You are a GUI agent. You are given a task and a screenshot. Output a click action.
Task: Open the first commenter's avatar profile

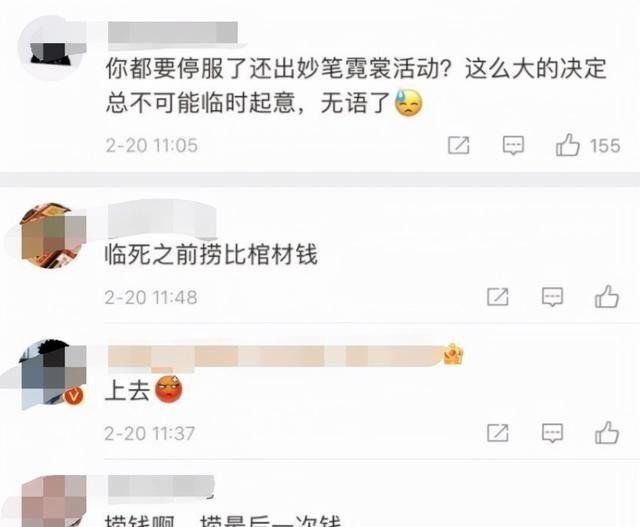(x=52, y=48)
